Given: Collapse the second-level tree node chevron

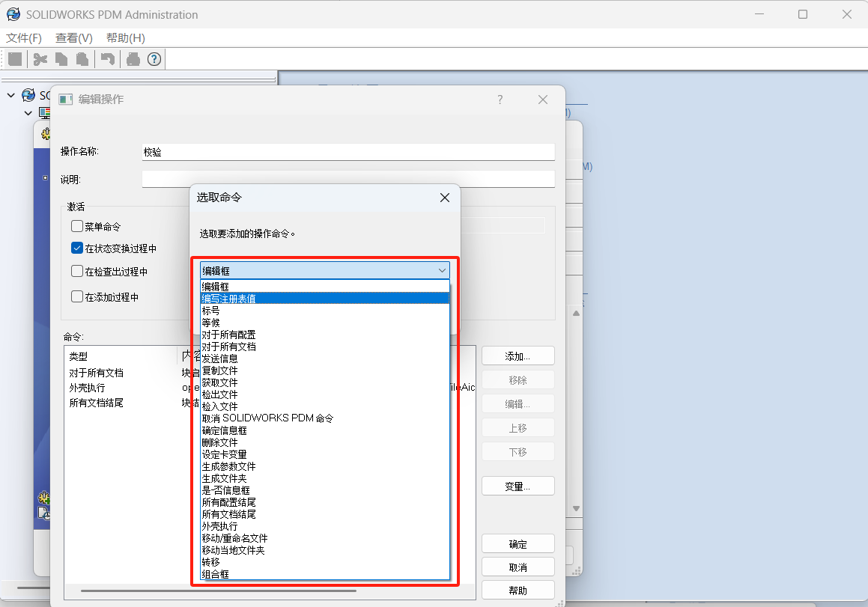Looking at the screenshot, I should 28,113.
